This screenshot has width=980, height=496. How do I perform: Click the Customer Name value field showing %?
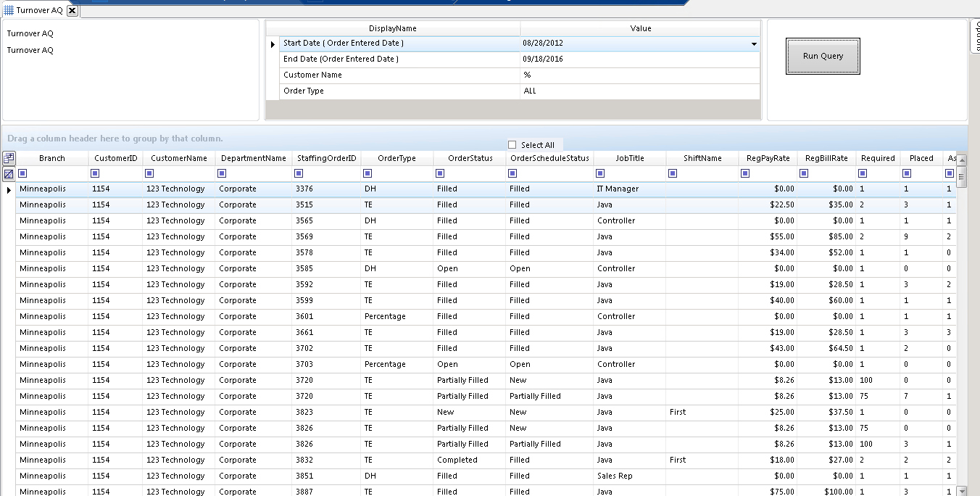click(640, 75)
